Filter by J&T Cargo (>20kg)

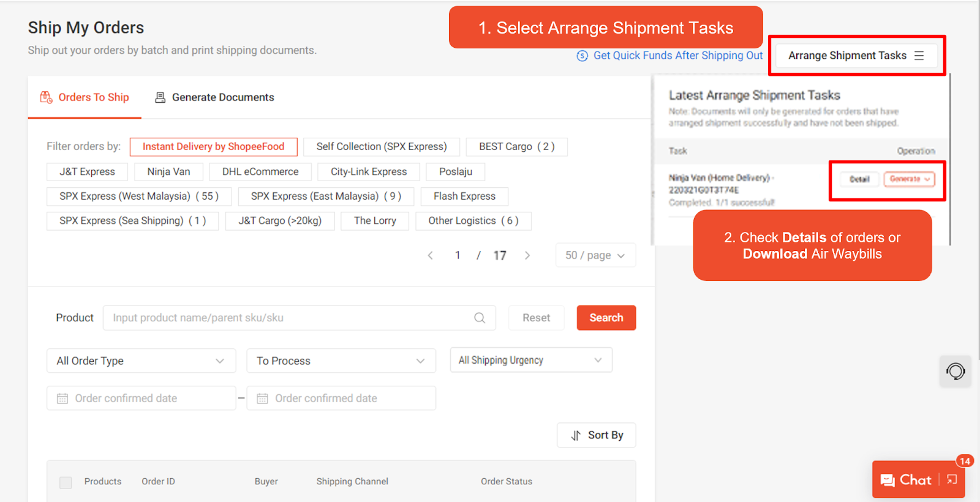[x=280, y=221]
